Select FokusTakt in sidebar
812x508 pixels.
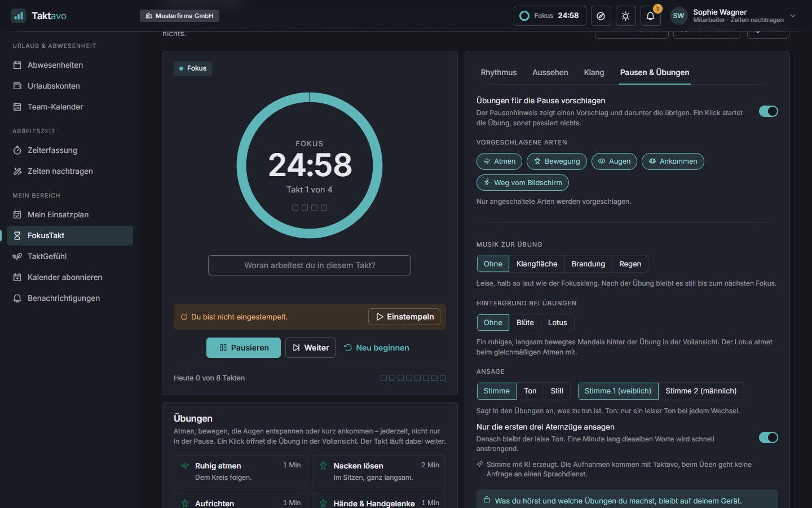pos(70,235)
